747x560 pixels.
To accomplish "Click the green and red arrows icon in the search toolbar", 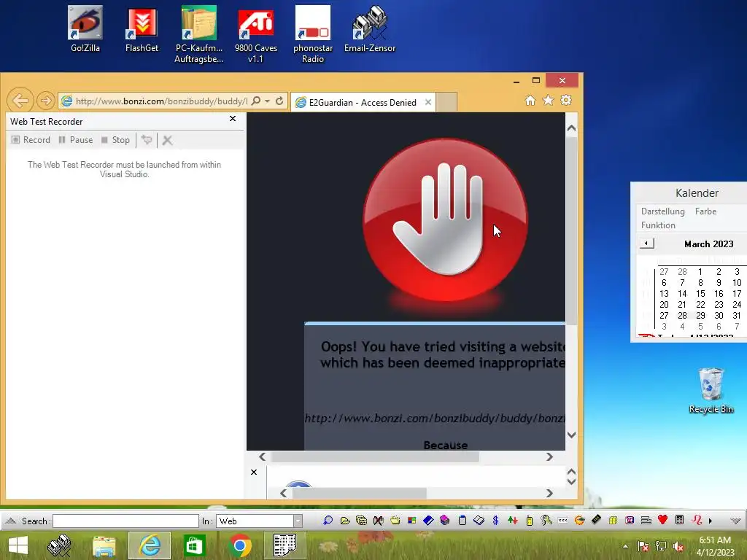I will click(x=513, y=521).
